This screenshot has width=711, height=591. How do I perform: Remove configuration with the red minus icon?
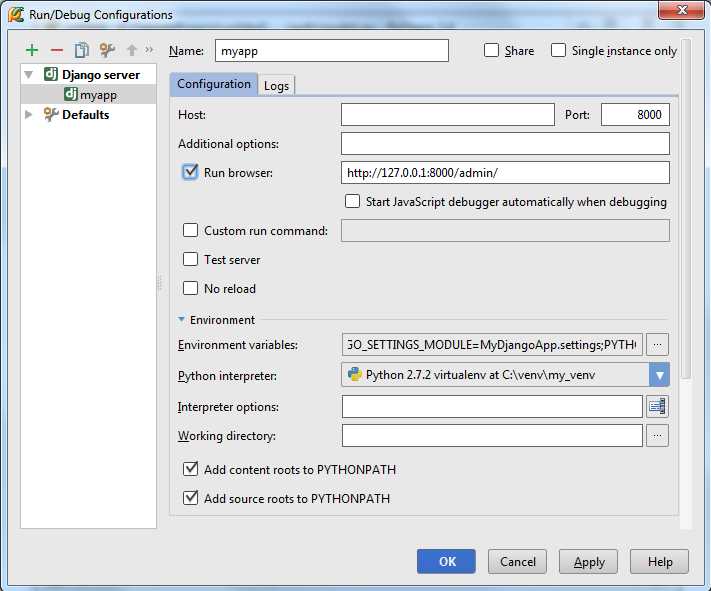tap(56, 50)
